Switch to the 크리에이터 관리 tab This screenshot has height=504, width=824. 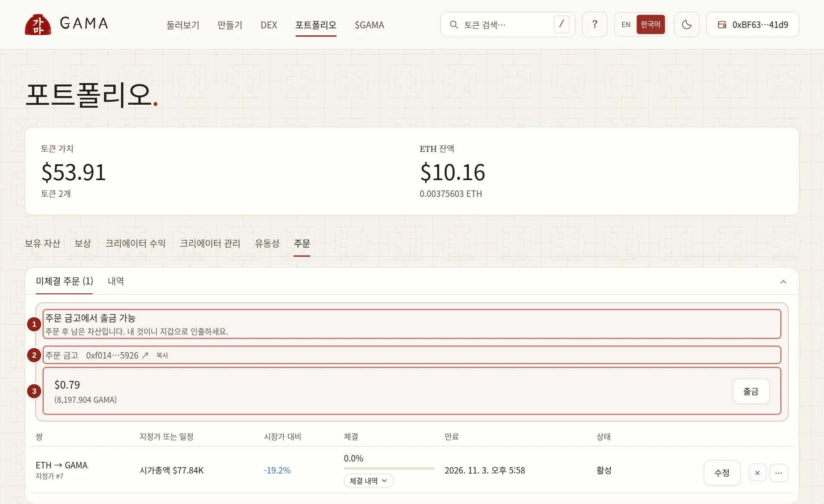click(210, 243)
